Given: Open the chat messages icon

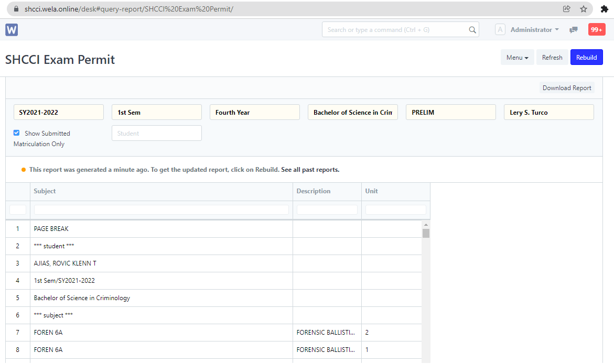Looking at the screenshot, I should (574, 30).
